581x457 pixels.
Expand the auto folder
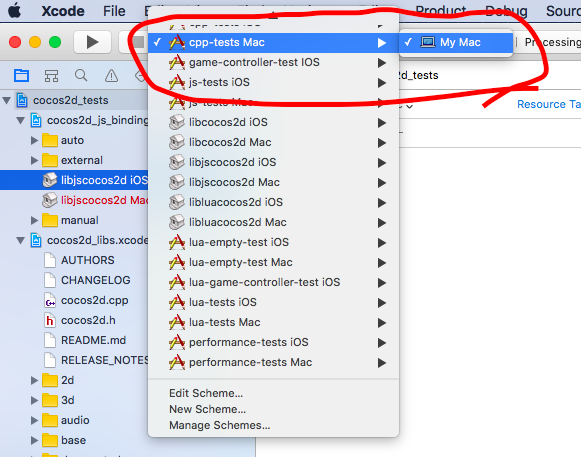tap(34, 140)
